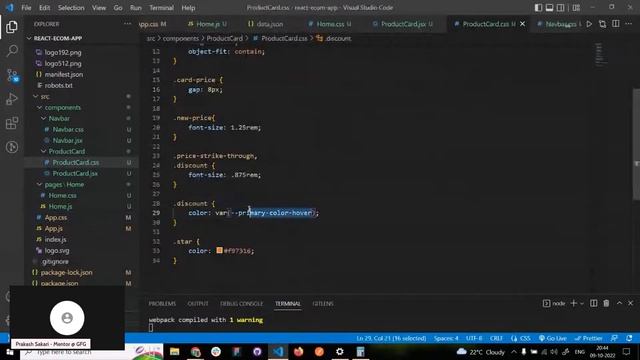Switch to the Home.css editor tab

(329, 24)
